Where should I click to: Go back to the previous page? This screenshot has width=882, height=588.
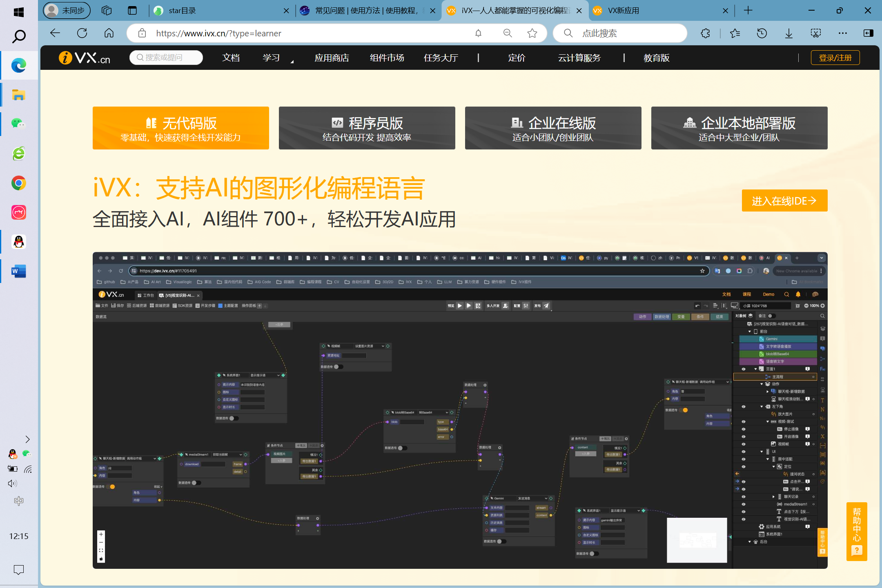55,33
